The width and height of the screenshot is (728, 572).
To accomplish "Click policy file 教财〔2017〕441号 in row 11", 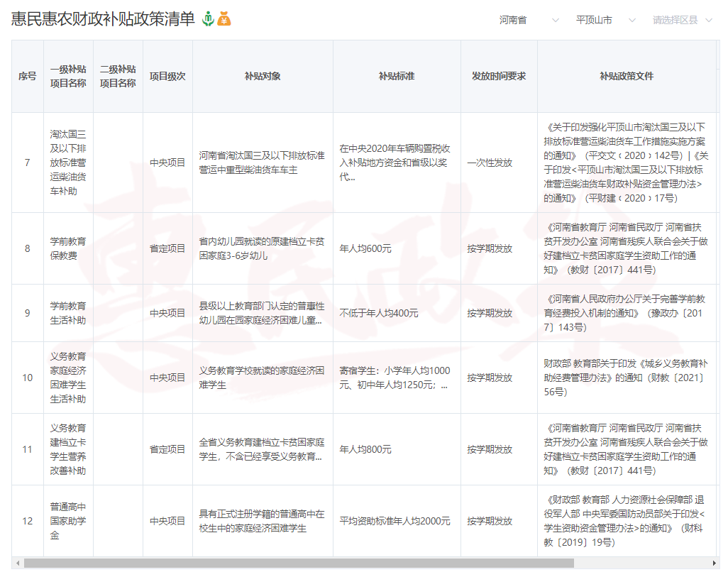I will (x=626, y=449).
